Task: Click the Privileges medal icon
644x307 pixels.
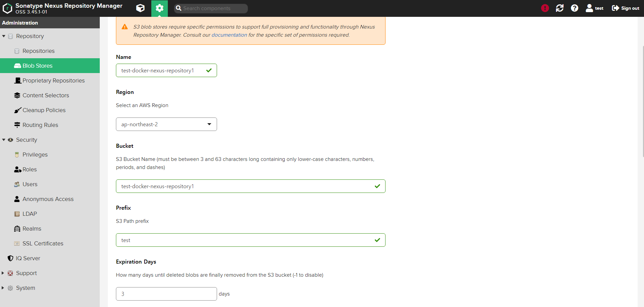Action: (x=17, y=155)
